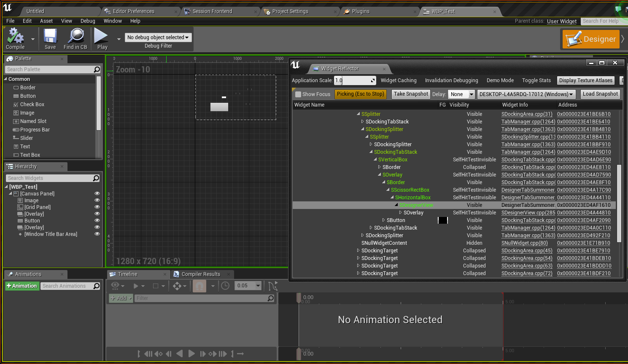Hide the Canvas Panel in Hierarchy
The height and width of the screenshot is (364, 628).
point(97,194)
